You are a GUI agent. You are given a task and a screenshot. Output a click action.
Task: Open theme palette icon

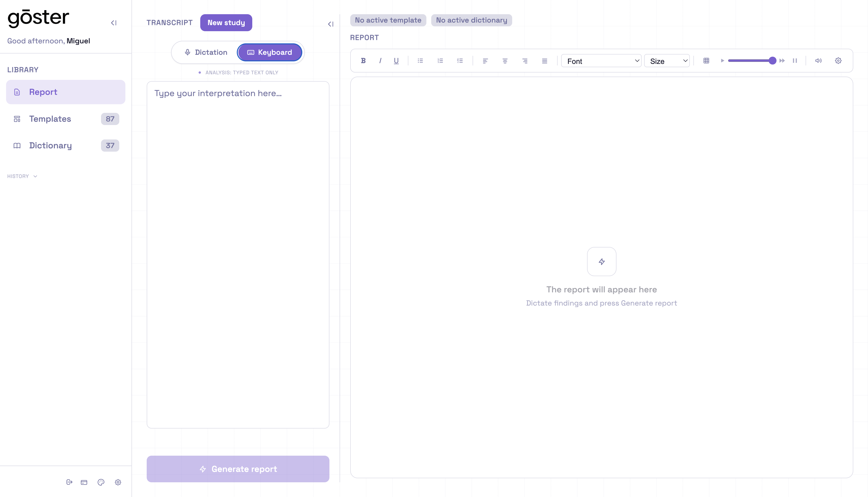point(101,482)
